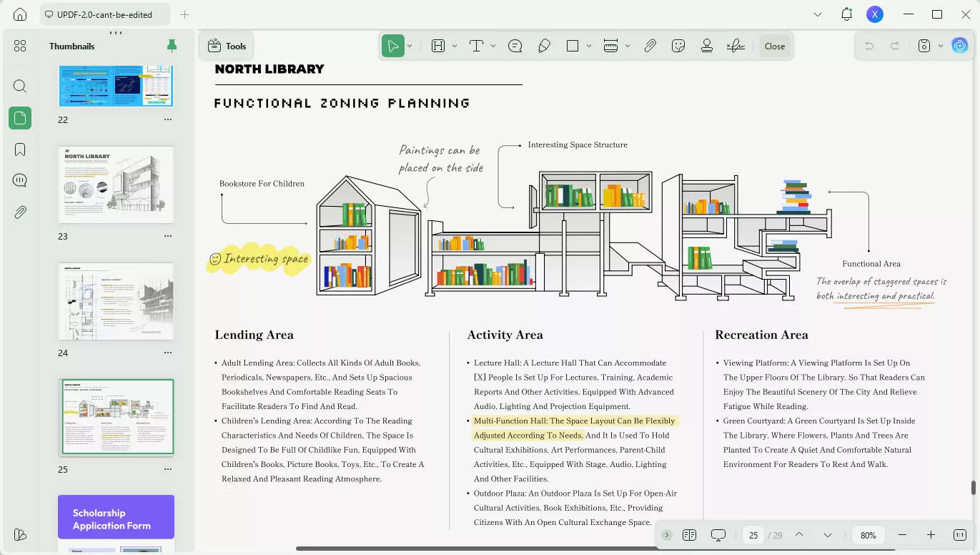Open the Comment bubble annotation tool
This screenshot has width=980, height=555.
515,45
